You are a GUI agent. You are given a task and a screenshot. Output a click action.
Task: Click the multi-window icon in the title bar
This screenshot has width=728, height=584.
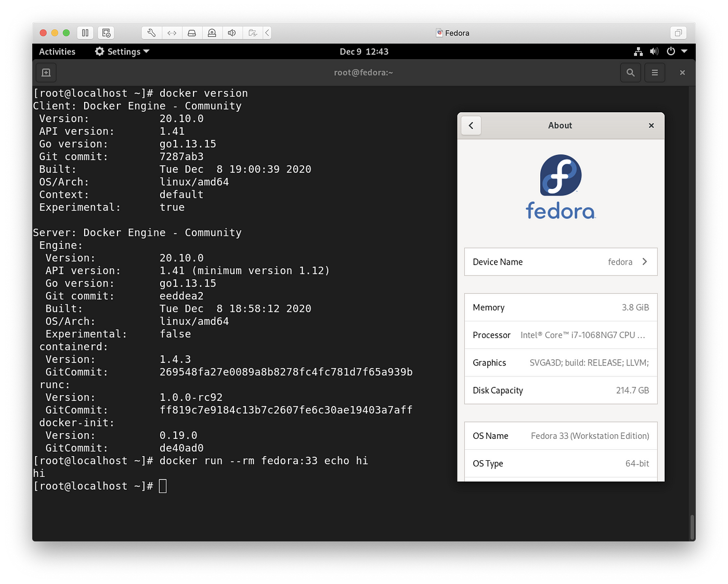[x=679, y=33]
